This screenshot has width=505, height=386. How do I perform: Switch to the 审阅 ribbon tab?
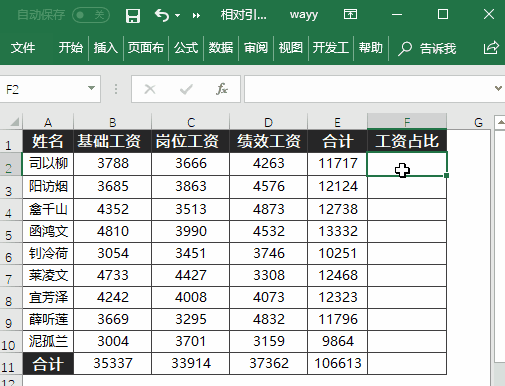pyautogui.click(x=256, y=48)
